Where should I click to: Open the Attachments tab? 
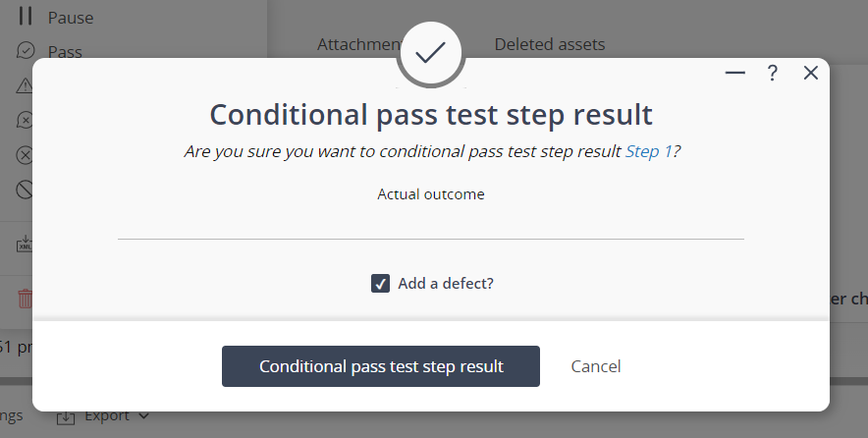359,44
